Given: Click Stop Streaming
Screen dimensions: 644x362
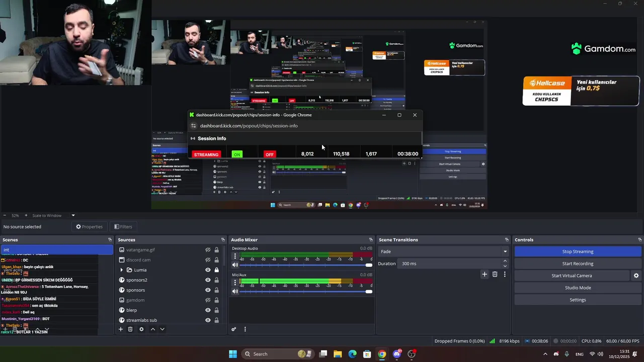Looking at the screenshot, I should pos(578,251).
